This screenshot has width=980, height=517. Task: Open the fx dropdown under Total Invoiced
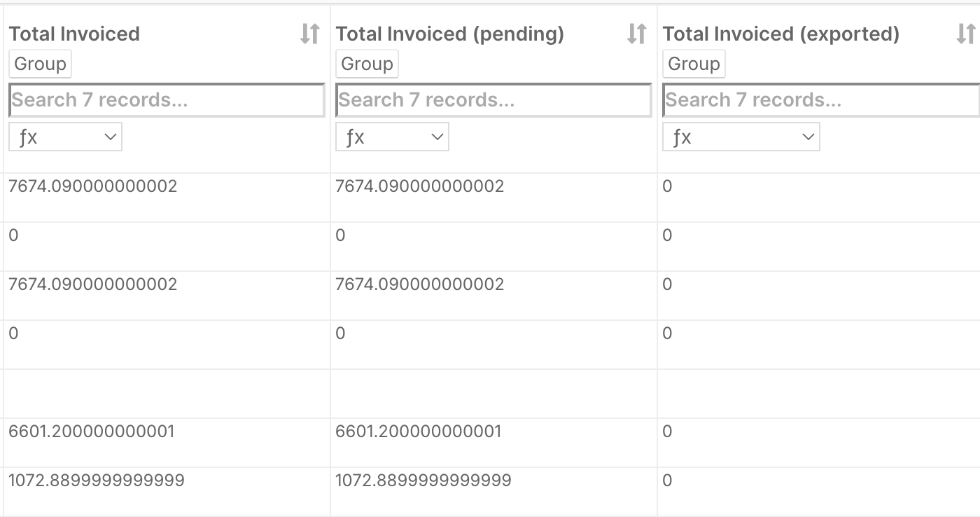pos(65,137)
